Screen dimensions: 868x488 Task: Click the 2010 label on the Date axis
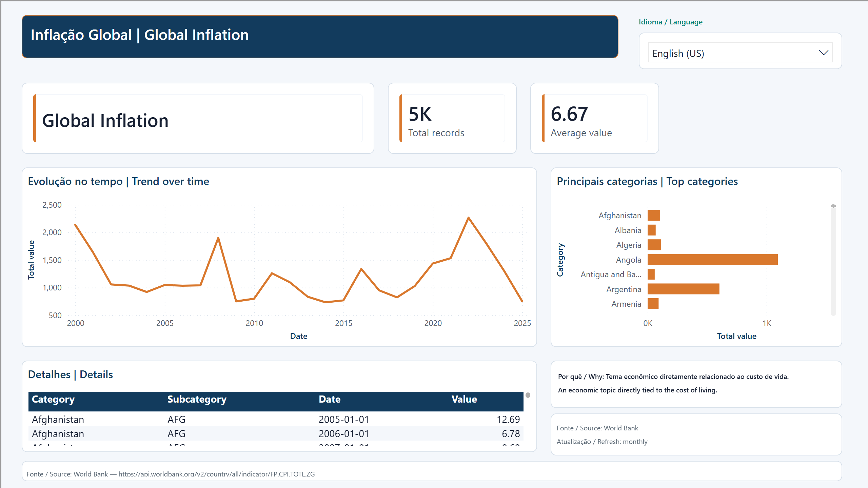click(x=254, y=323)
